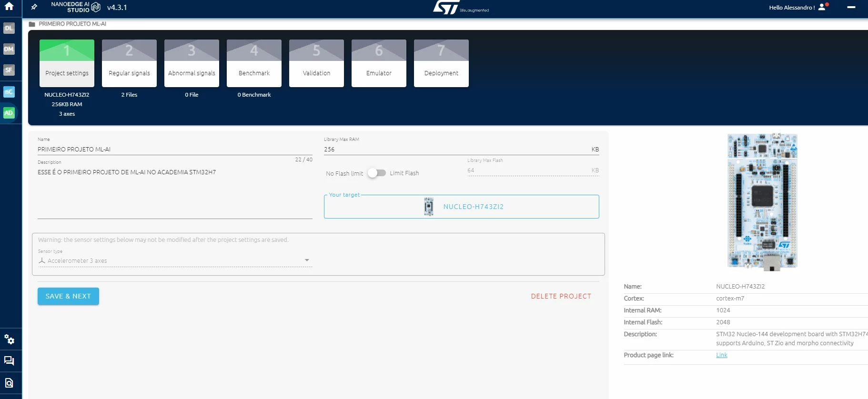This screenshot has height=399, width=868.
Task: Click the Library Max Flash field
Action: click(533, 170)
